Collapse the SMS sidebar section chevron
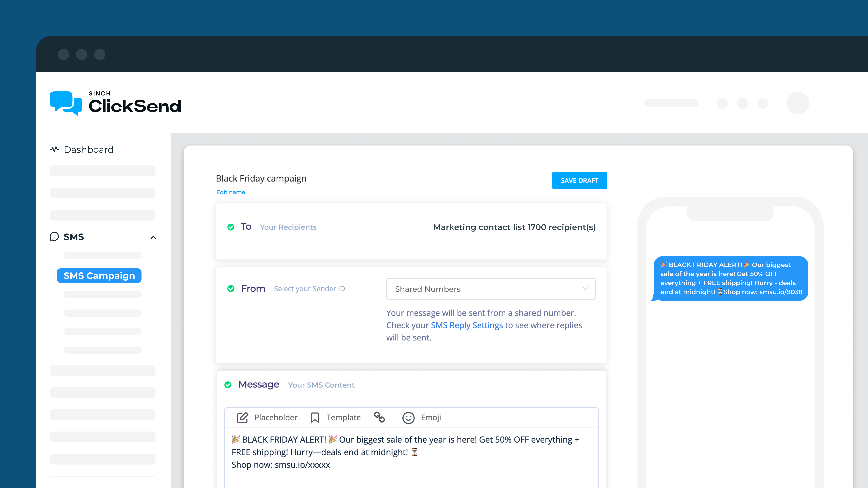The width and height of the screenshot is (868, 488). (x=153, y=237)
